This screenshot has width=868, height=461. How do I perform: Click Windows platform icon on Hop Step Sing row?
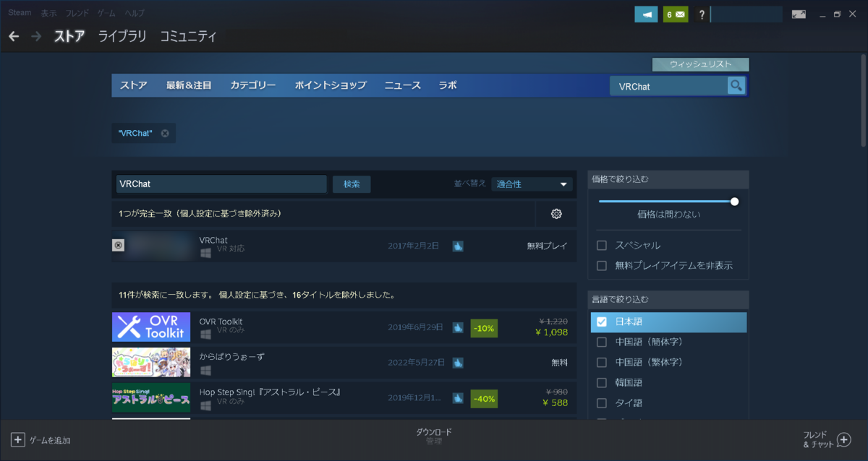pyautogui.click(x=205, y=405)
